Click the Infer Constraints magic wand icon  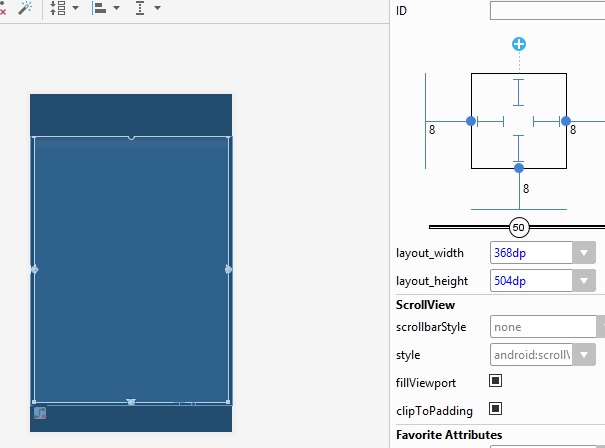[25, 7]
